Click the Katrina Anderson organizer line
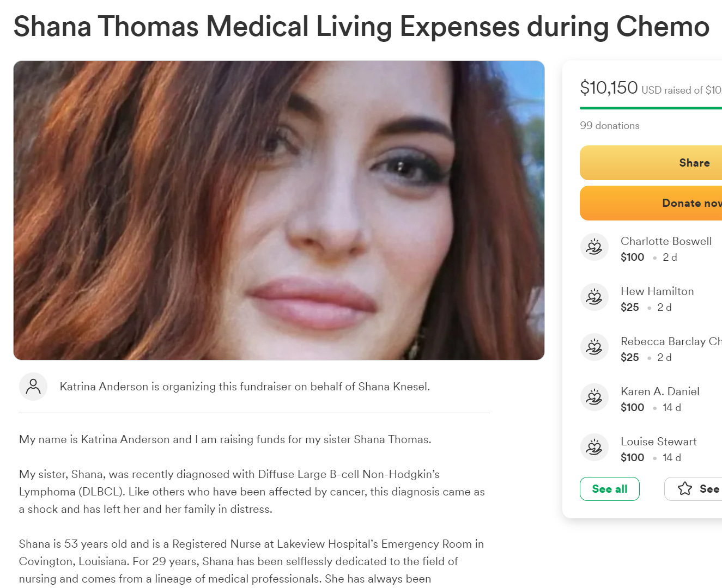 click(245, 387)
